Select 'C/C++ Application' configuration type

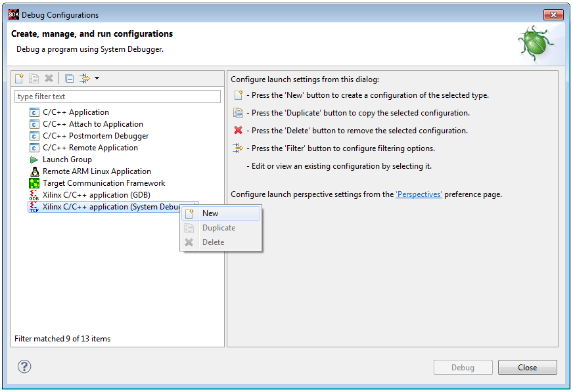click(x=76, y=112)
